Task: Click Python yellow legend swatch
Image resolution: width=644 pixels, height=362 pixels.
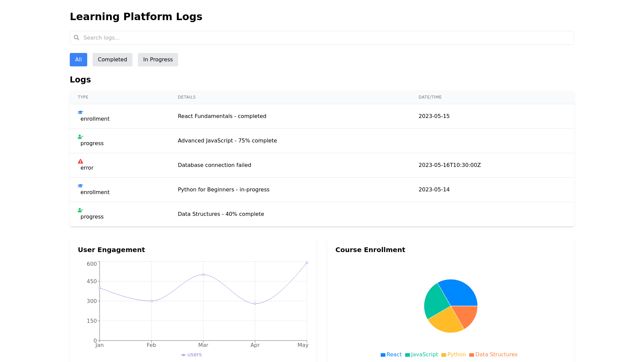Action: (x=444, y=355)
